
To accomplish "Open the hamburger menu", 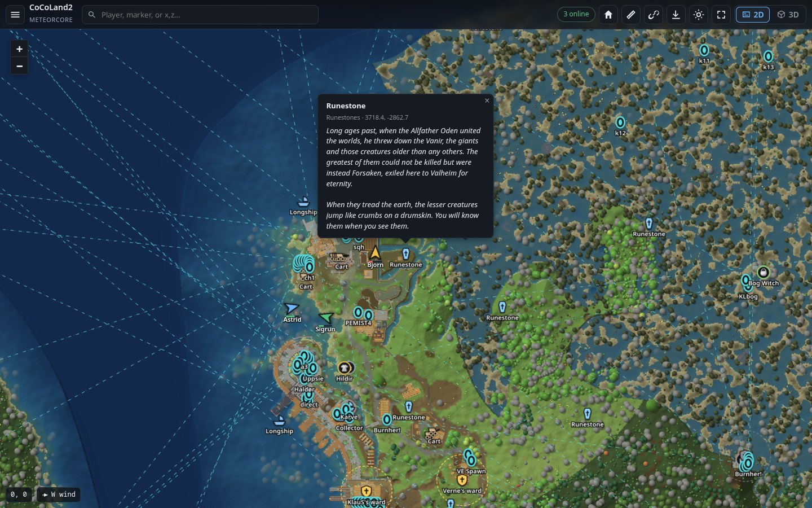I will 15,15.
